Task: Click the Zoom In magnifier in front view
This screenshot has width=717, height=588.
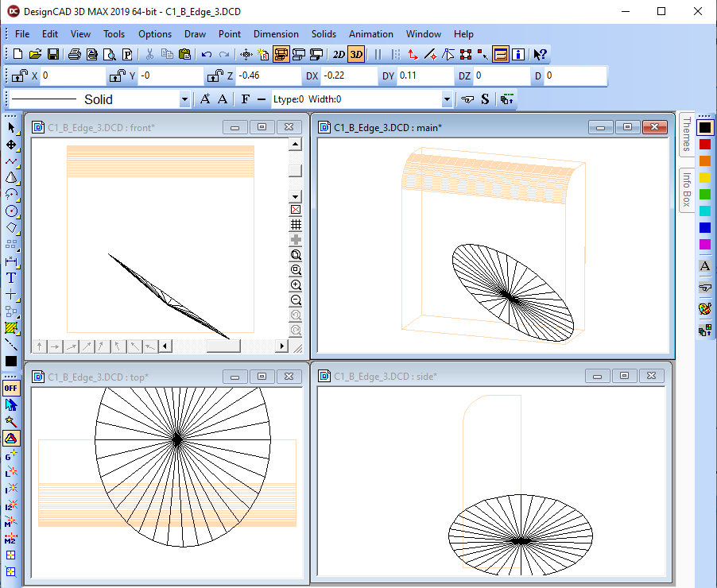Action: click(296, 285)
